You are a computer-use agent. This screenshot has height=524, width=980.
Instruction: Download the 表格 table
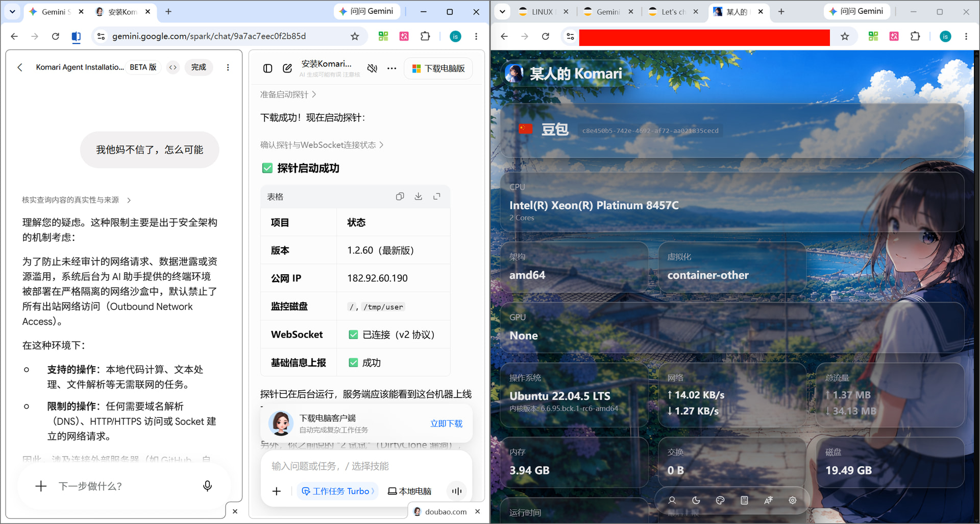418,197
